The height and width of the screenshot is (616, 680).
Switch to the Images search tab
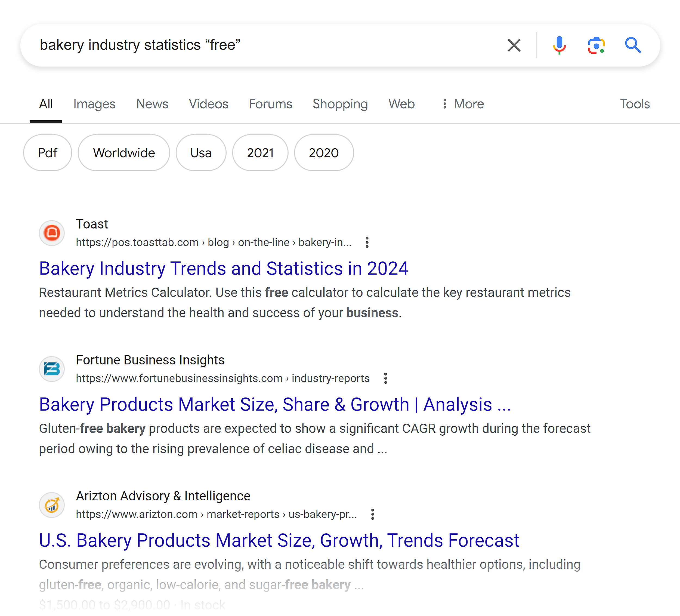click(x=94, y=103)
